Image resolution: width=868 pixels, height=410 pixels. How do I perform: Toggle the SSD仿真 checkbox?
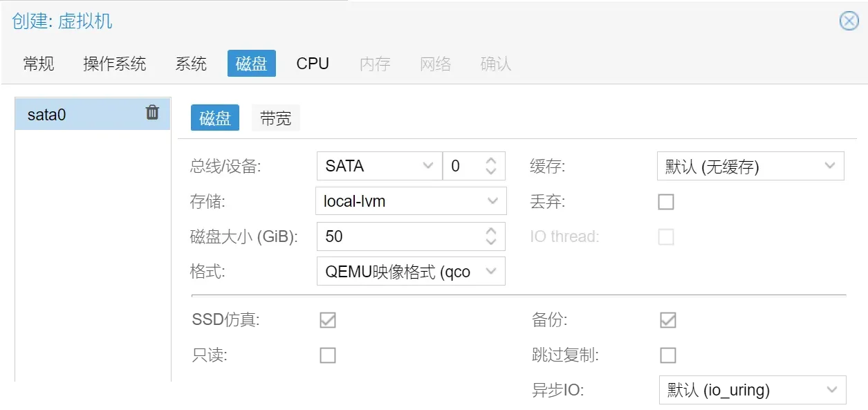[x=328, y=320]
